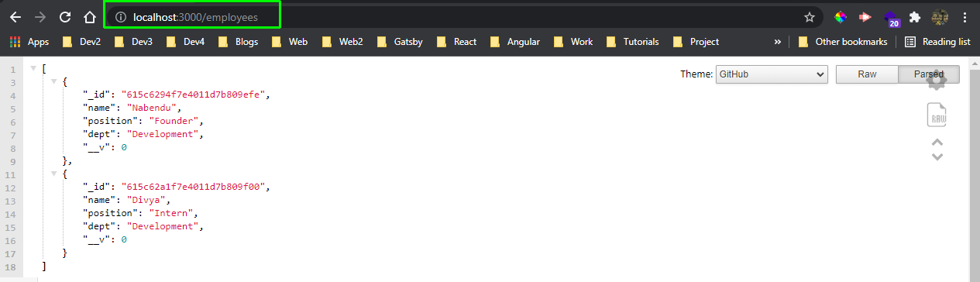The image size is (980, 282).
Task: Open the Extensions puzzle piece menu
Action: pyautogui.click(x=915, y=17)
